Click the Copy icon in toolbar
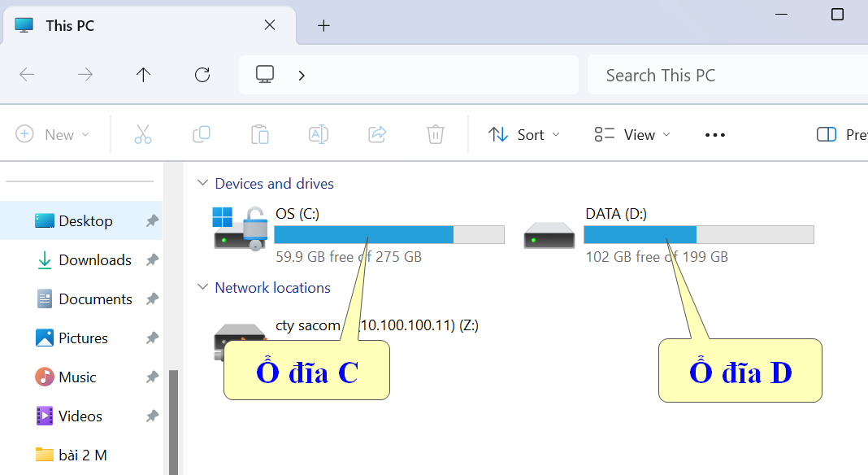The height and width of the screenshot is (475, 868). click(202, 135)
